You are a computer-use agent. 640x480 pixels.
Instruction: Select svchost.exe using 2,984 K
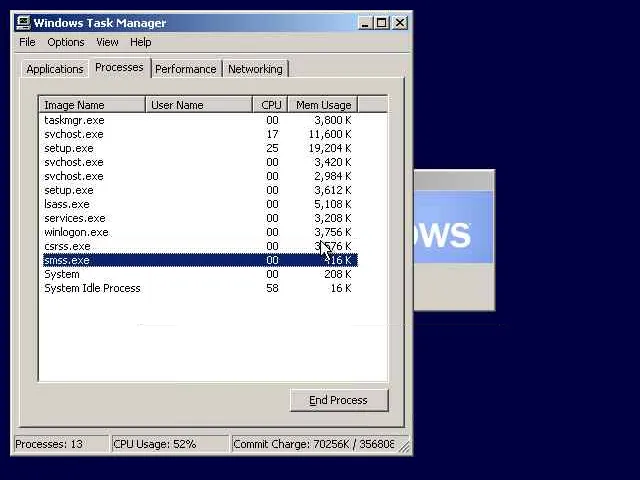point(200,176)
